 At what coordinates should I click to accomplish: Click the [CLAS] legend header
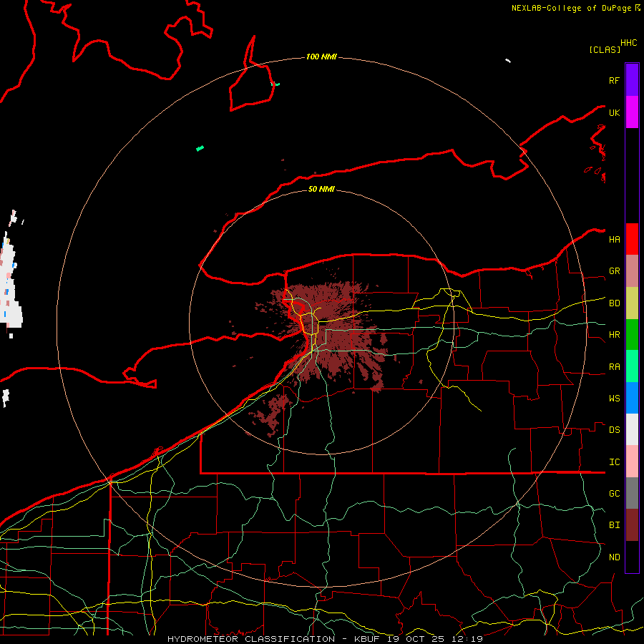click(x=605, y=50)
